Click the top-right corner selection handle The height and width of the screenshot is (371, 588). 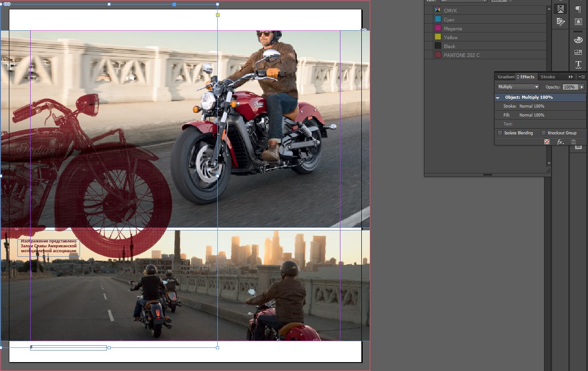point(217,4)
